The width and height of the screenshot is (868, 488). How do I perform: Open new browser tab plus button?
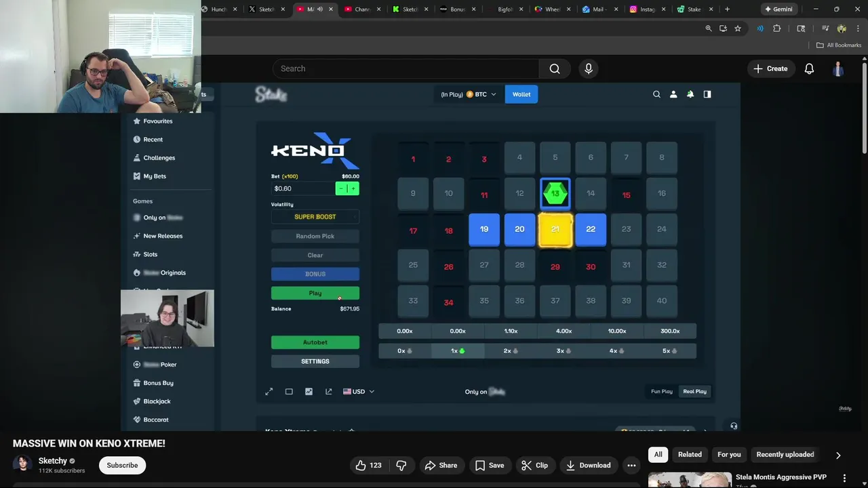point(727,9)
